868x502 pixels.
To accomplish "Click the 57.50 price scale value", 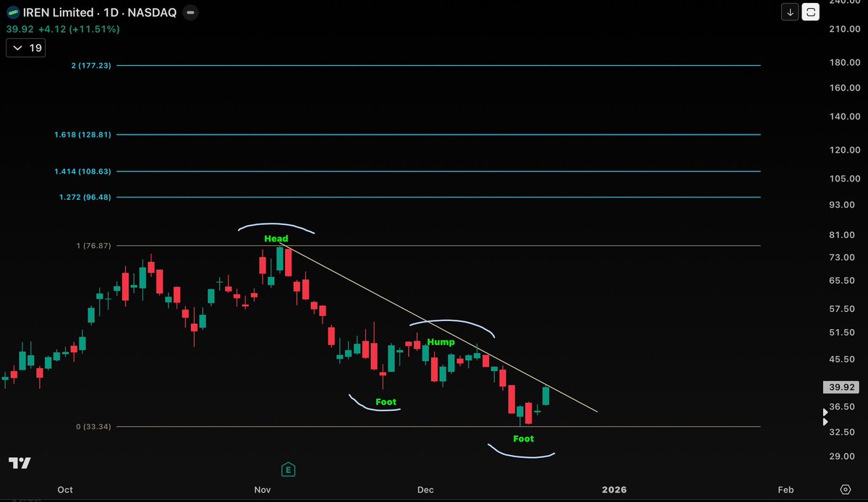I will pyautogui.click(x=843, y=309).
